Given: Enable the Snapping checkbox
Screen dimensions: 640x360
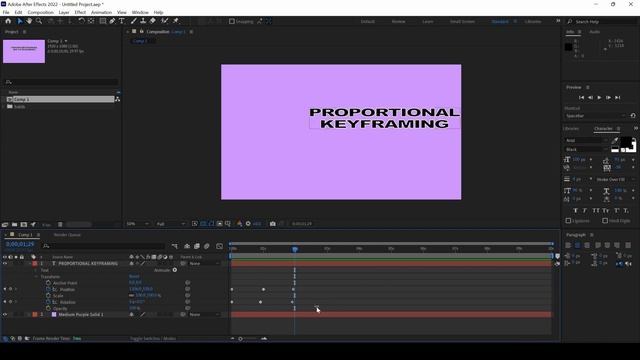Looking at the screenshot, I should (x=232, y=21).
